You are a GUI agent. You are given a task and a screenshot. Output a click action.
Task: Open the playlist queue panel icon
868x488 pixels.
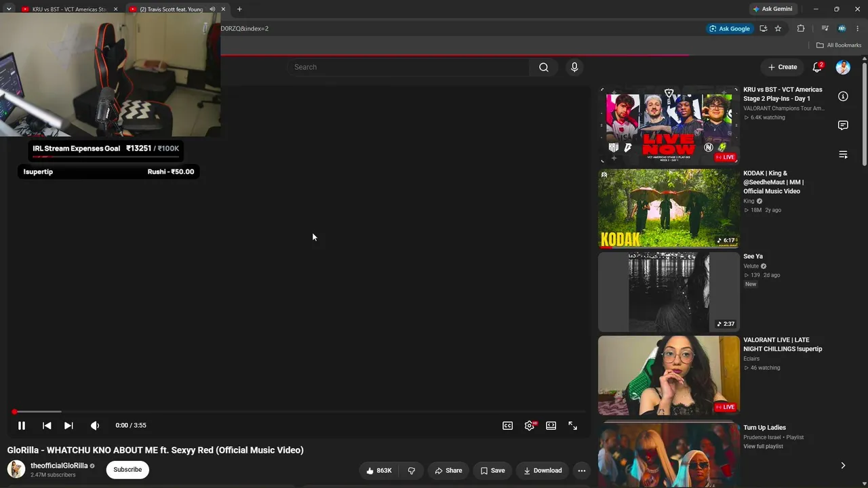(x=843, y=155)
